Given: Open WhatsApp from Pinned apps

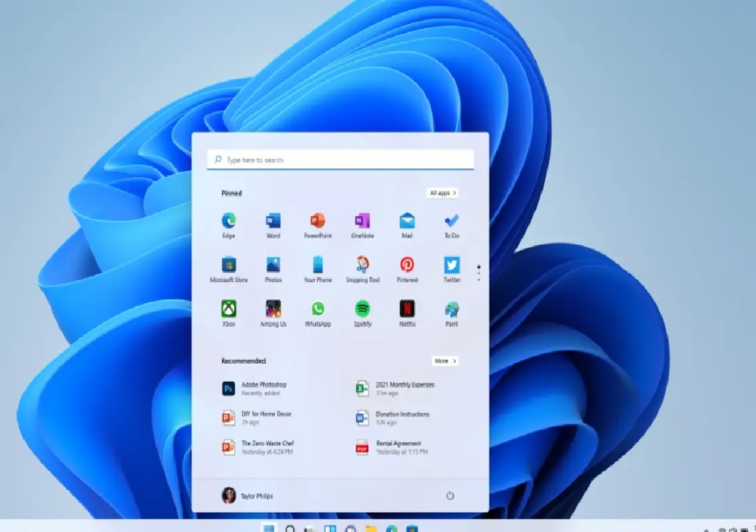Looking at the screenshot, I should (317, 313).
